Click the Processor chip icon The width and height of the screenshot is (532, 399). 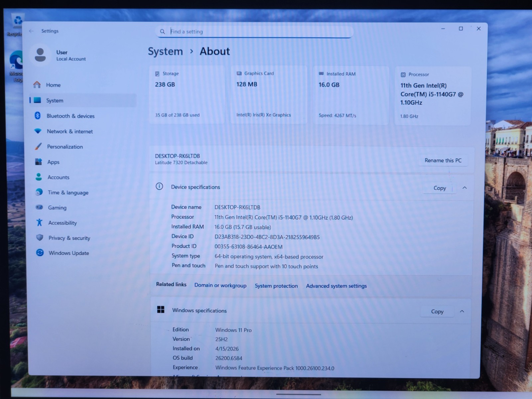coord(403,75)
